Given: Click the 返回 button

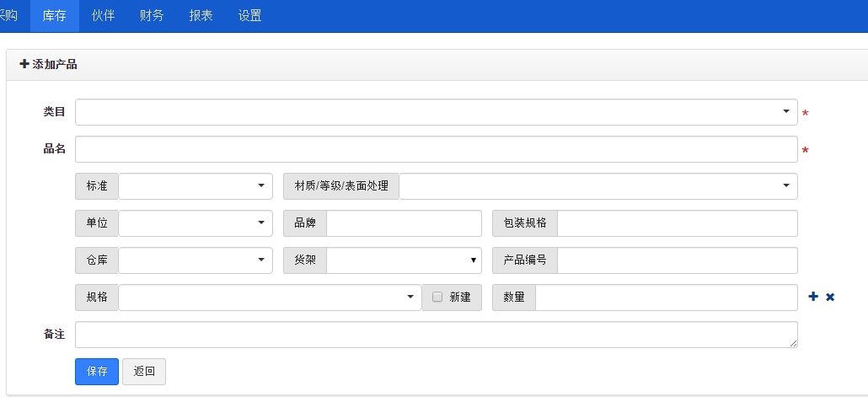Looking at the screenshot, I should click(144, 372).
